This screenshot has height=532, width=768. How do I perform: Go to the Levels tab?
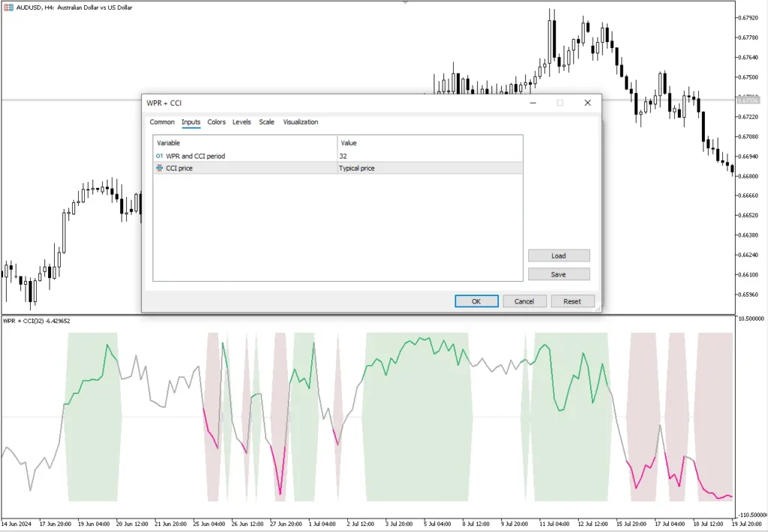pyautogui.click(x=241, y=122)
